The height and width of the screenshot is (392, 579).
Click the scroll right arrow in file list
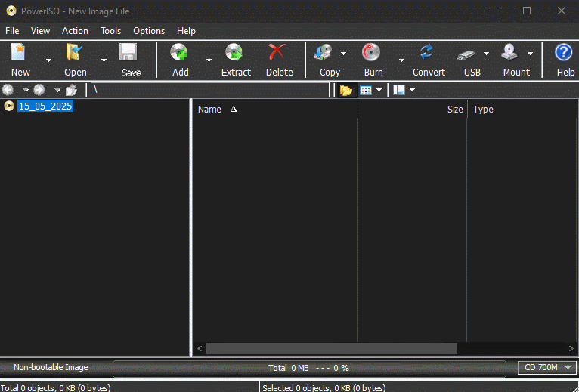[x=571, y=348]
